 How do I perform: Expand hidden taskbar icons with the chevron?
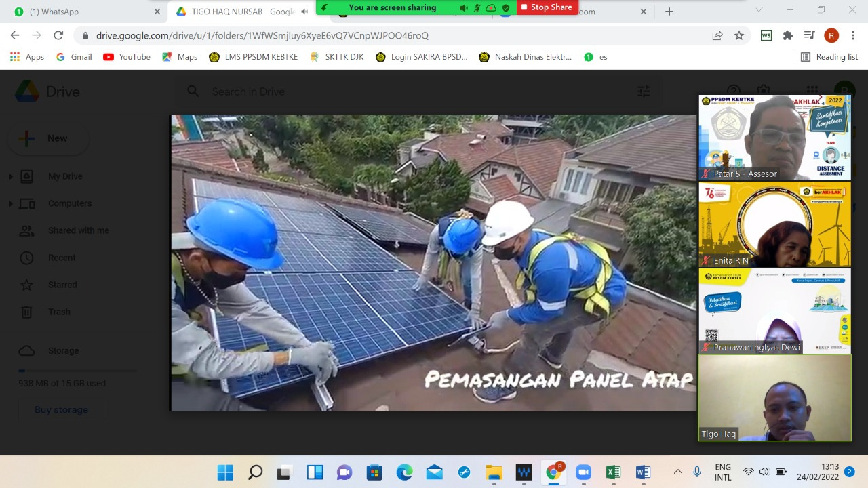[x=677, y=472]
